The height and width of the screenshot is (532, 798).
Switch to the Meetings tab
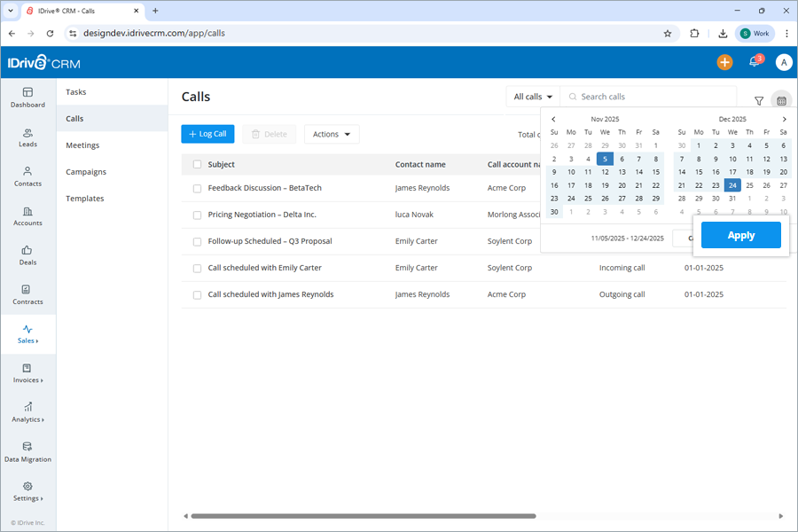coord(83,145)
